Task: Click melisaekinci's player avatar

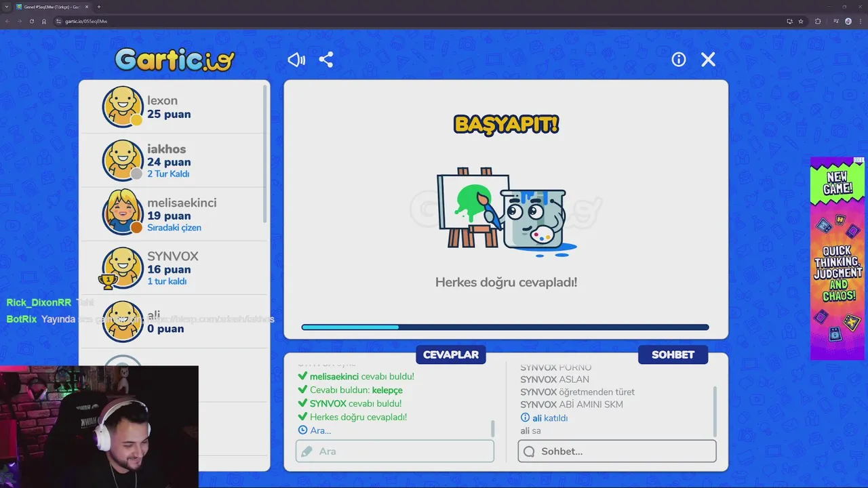Action: coord(123,213)
